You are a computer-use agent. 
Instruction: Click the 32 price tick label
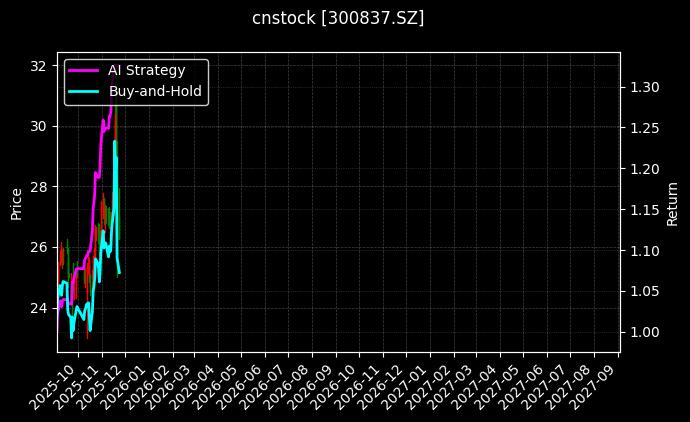coord(38,66)
